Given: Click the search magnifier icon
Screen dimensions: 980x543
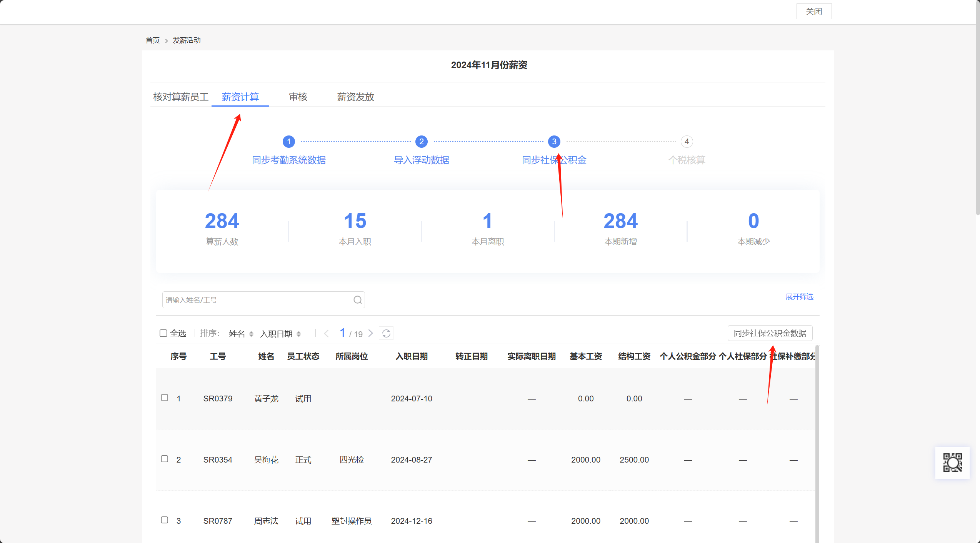Looking at the screenshot, I should point(357,300).
